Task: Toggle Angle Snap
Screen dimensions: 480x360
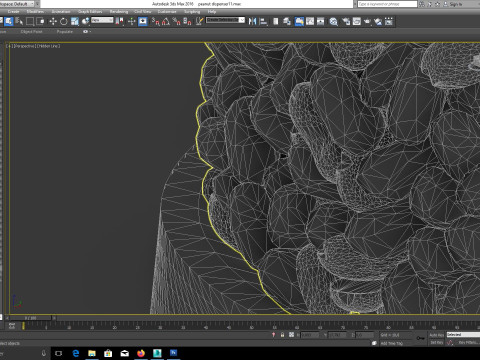Action: click(x=166, y=22)
